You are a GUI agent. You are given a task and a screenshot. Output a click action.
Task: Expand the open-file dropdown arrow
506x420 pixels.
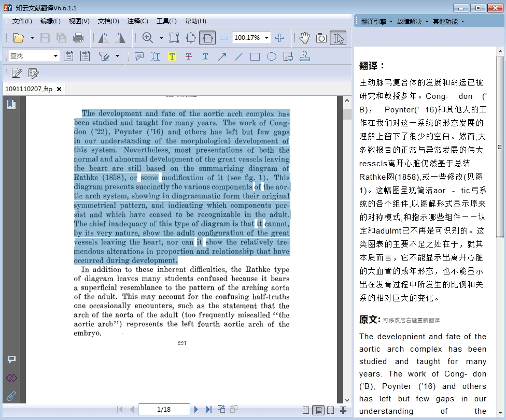click(x=32, y=38)
